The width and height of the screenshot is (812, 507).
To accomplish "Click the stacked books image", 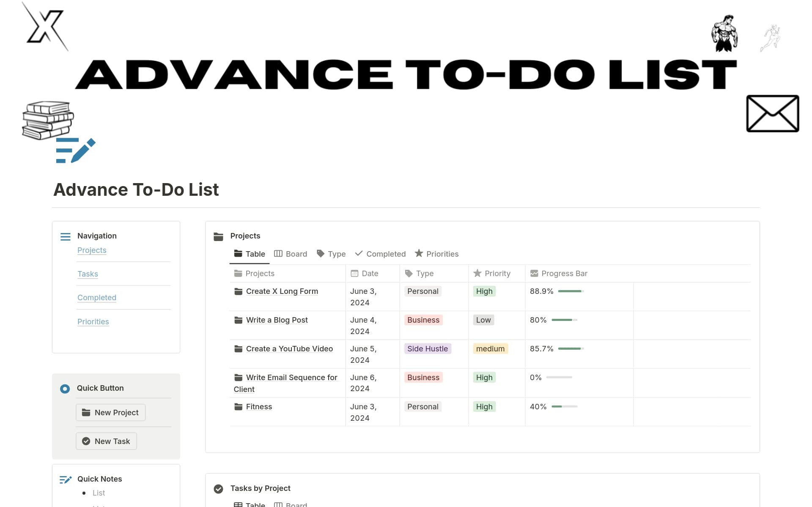I will [48, 120].
